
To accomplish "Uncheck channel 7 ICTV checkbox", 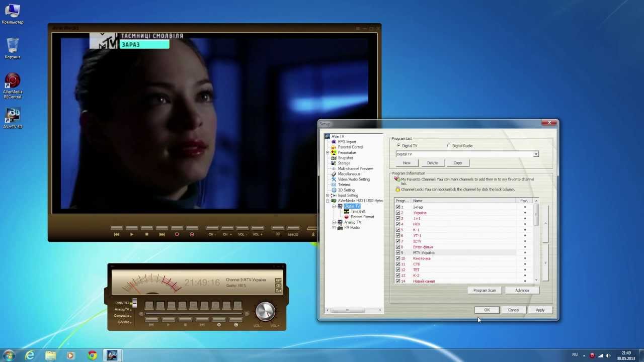I will click(398, 241).
